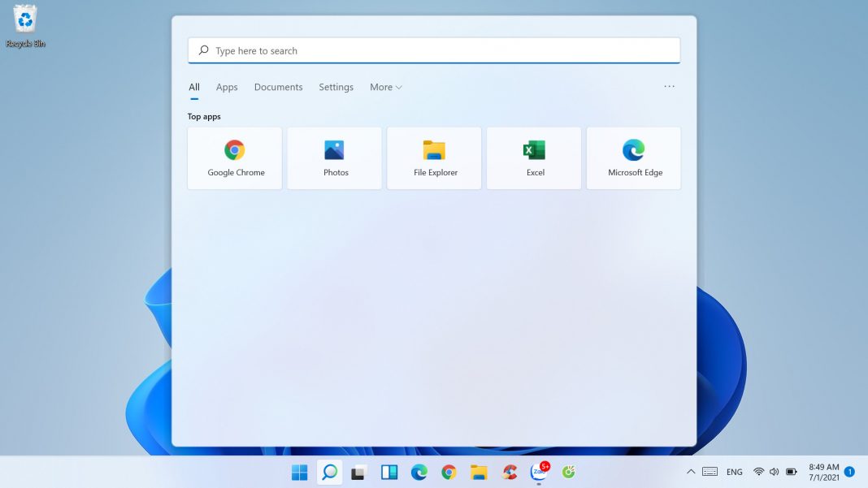Open the clock and date flyout
Image resolution: width=868 pixels, height=488 pixels.
pos(823,472)
